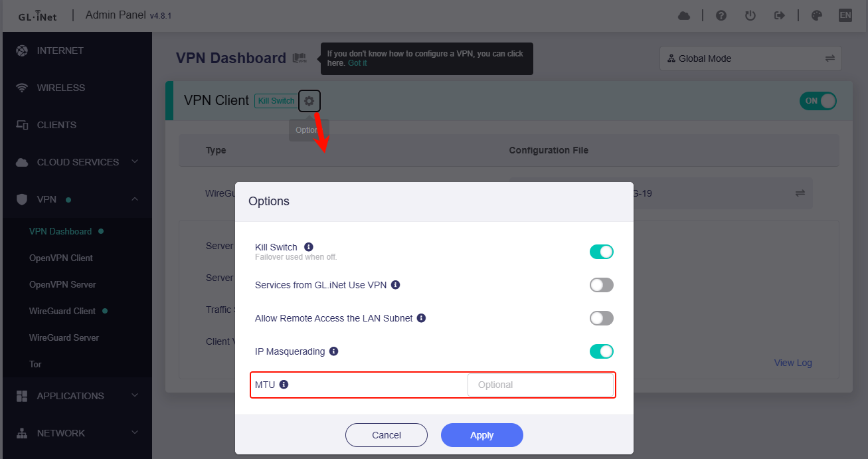Open the WireGuard Client menu item
Screen dimensions: 868x459
62,311
